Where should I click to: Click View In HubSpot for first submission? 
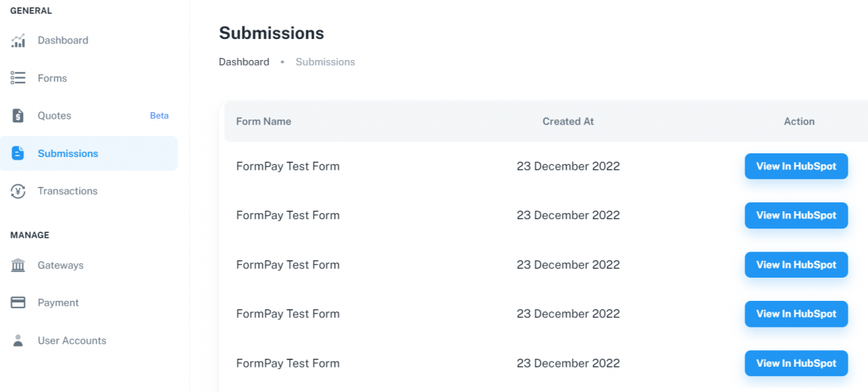[x=796, y=166]
